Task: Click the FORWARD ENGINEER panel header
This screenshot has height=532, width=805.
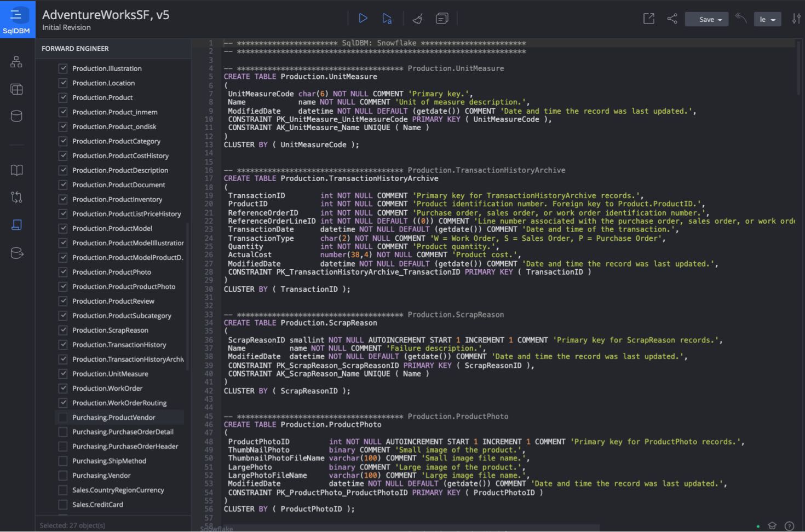Action: coord(75,49)
